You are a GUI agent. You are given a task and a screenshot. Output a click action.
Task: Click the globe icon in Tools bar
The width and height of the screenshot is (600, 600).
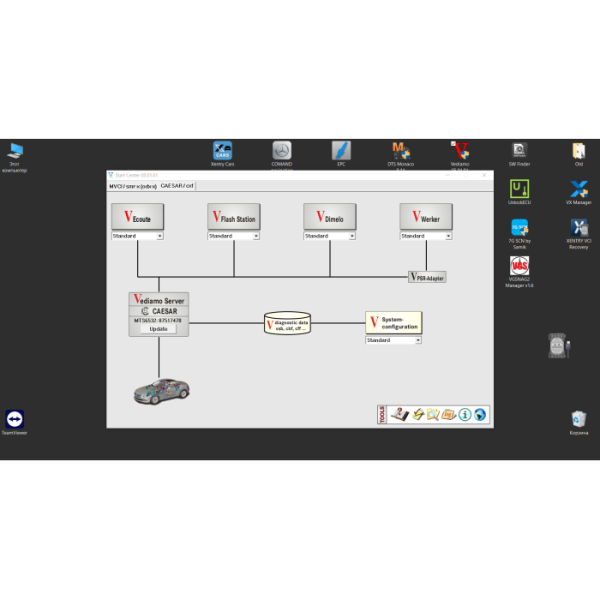(x=481, y=414)
